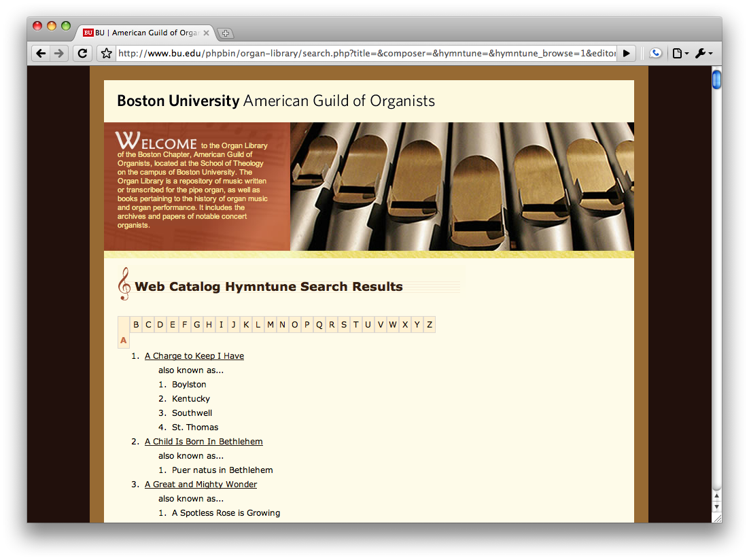This screenshot has height=560, width=749.
Task: Browse hymntunes starting with letter Z
Action: pos(430,324)
